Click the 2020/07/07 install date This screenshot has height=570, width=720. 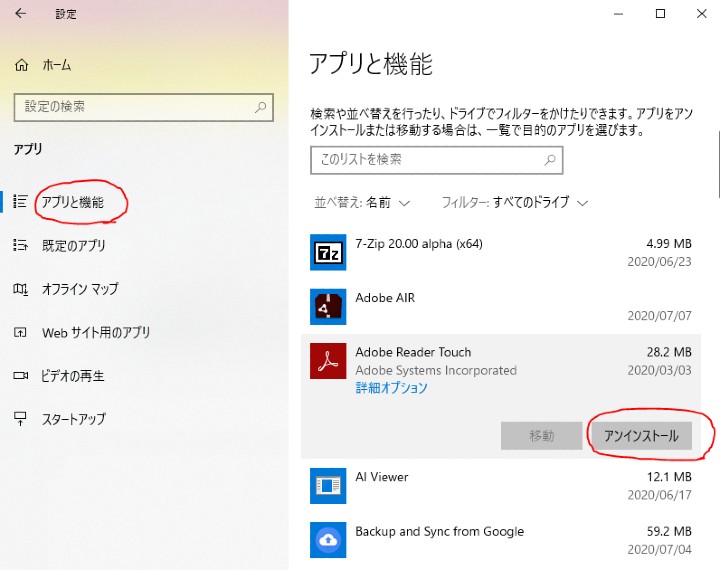[x=659, y=316]
